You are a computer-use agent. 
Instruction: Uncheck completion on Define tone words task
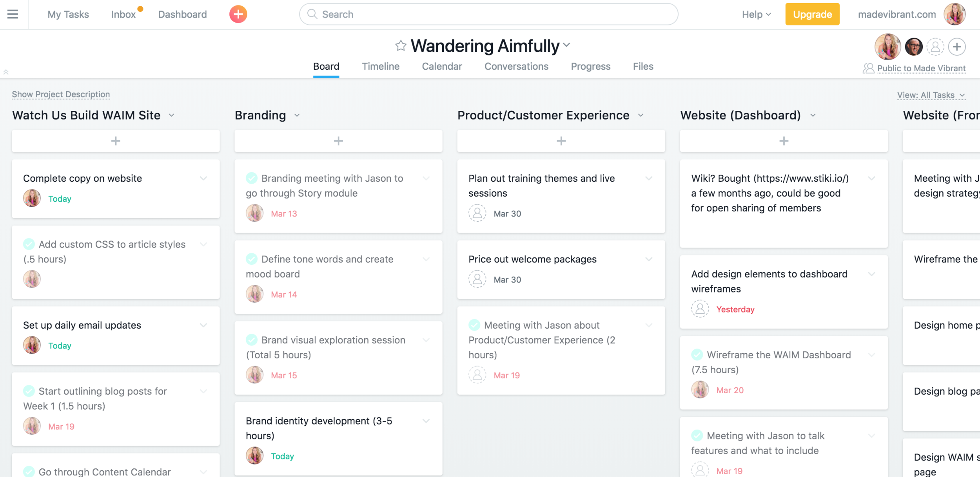252,259
